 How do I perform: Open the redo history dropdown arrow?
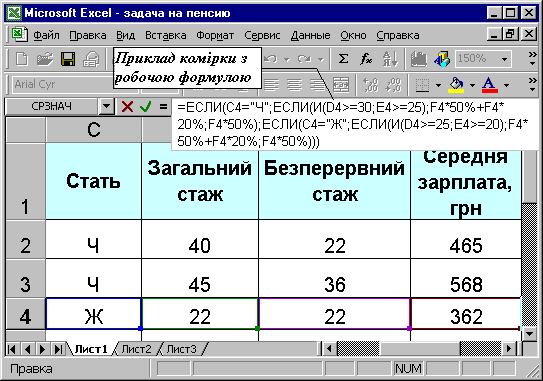pos(321,60)
